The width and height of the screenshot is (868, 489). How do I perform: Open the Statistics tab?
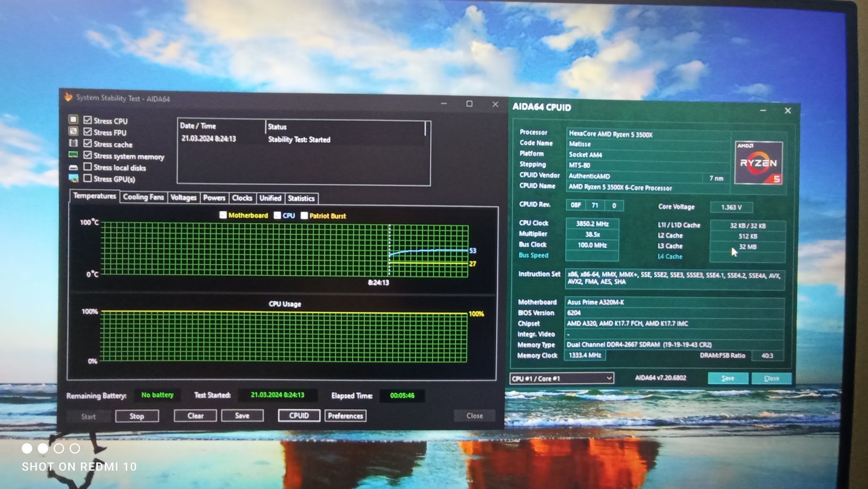pyautogui.click(x=301, y=198)
